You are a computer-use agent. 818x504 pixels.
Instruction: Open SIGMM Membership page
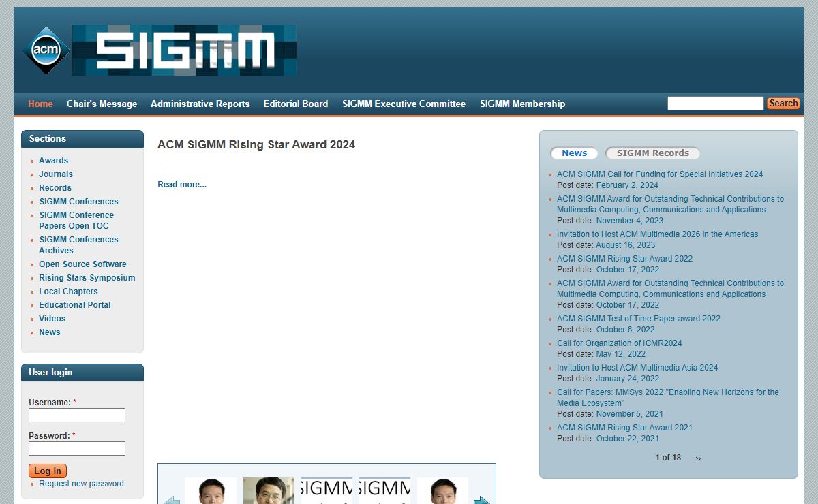(x=523, y=104)
